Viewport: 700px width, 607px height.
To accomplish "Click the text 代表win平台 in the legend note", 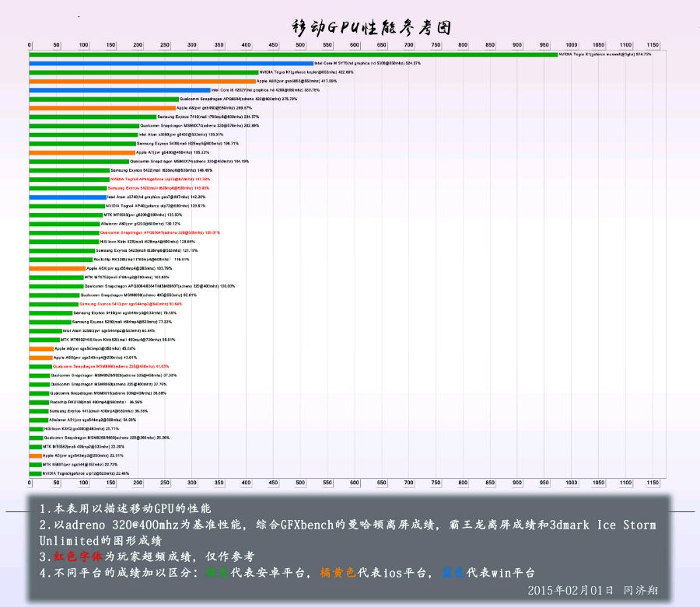I will tap(500, 573).
